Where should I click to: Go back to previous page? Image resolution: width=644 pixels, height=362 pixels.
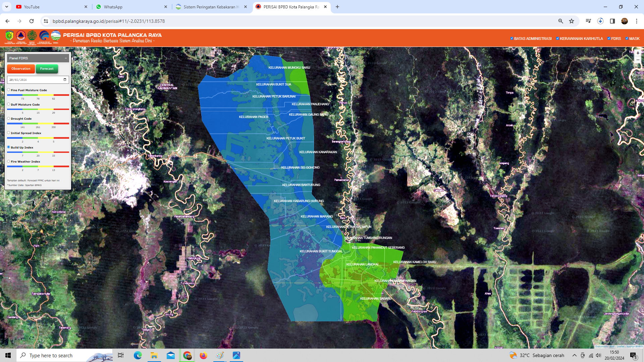pos(7,21)
